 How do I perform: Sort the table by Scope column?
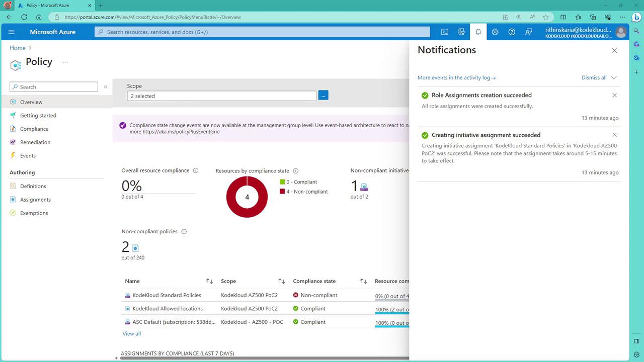pyautogui.click(x=282, y=281)
